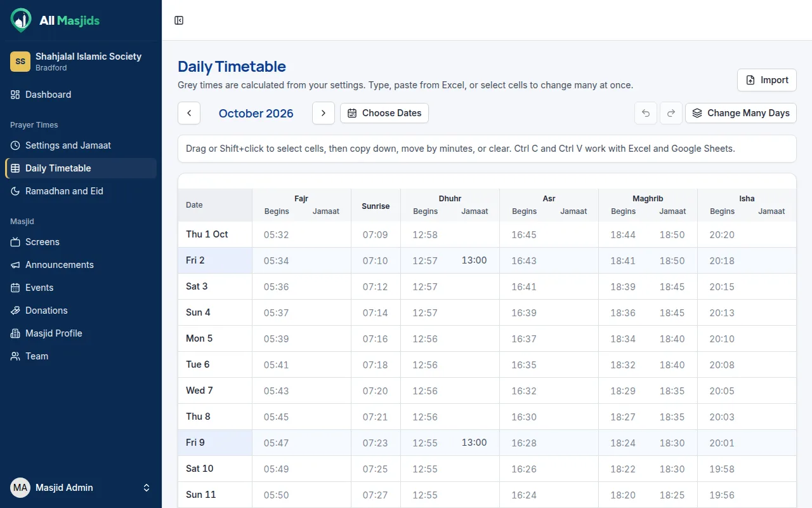Select Sat 10 Isha Begins 19:58 cell
This screenshot has height=508, width=812.
pos(722,469)
